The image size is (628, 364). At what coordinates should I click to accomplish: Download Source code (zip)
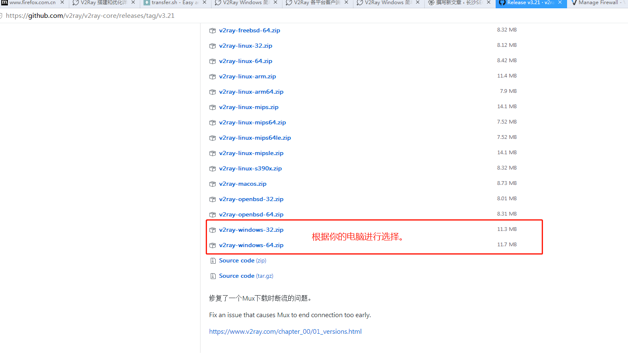(243, 260)
